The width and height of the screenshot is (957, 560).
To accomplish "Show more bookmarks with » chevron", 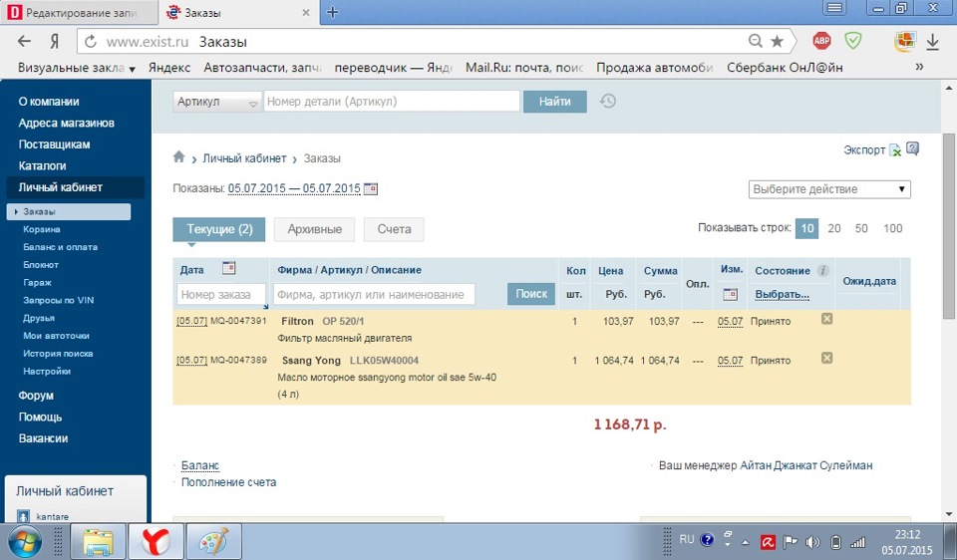I will pyautogui.click(x=919, y=67).
